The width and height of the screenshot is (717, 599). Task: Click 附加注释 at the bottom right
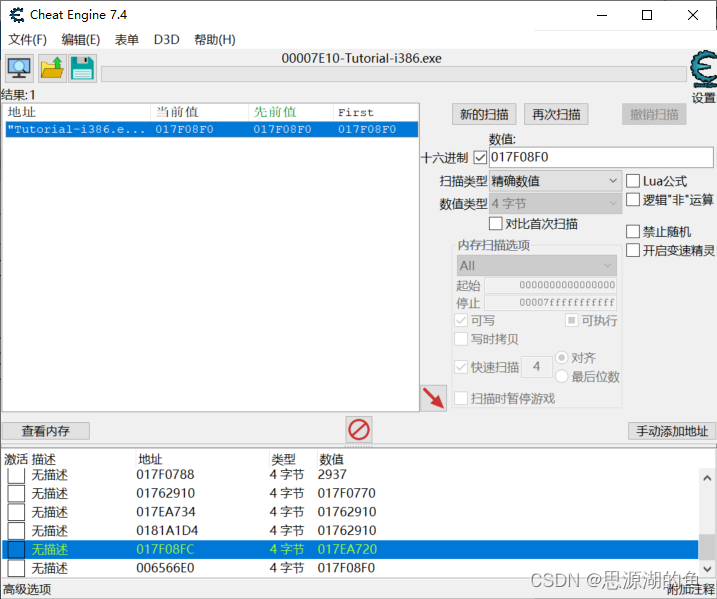coord(690,589)
